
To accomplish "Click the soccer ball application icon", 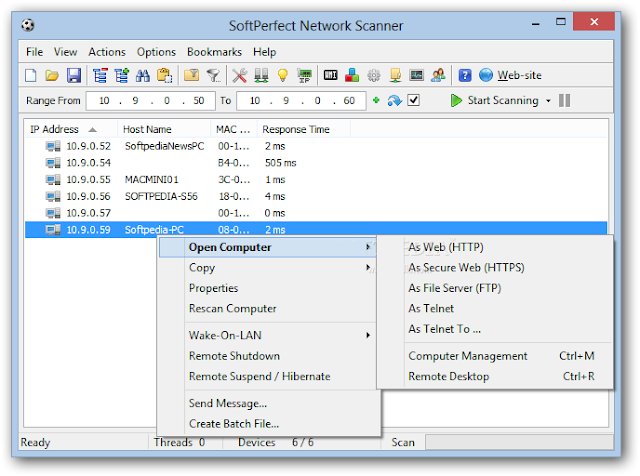I will click(28, 25).
